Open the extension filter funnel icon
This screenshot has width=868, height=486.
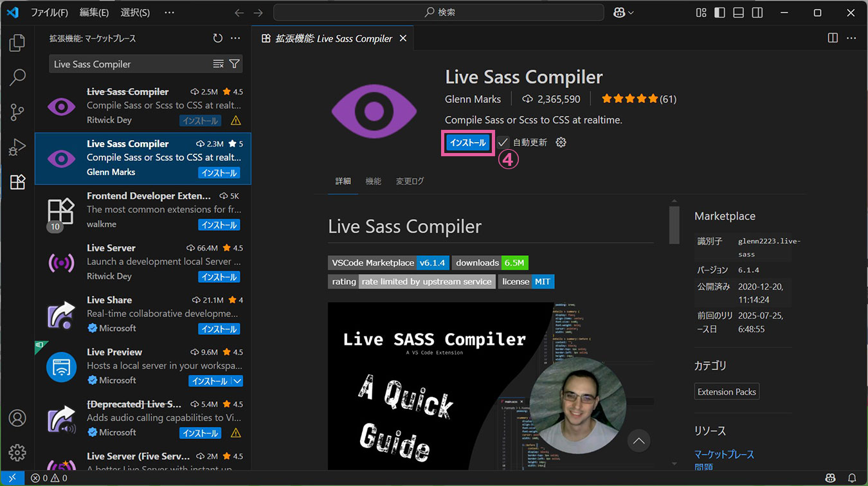[x=235, y=64]
